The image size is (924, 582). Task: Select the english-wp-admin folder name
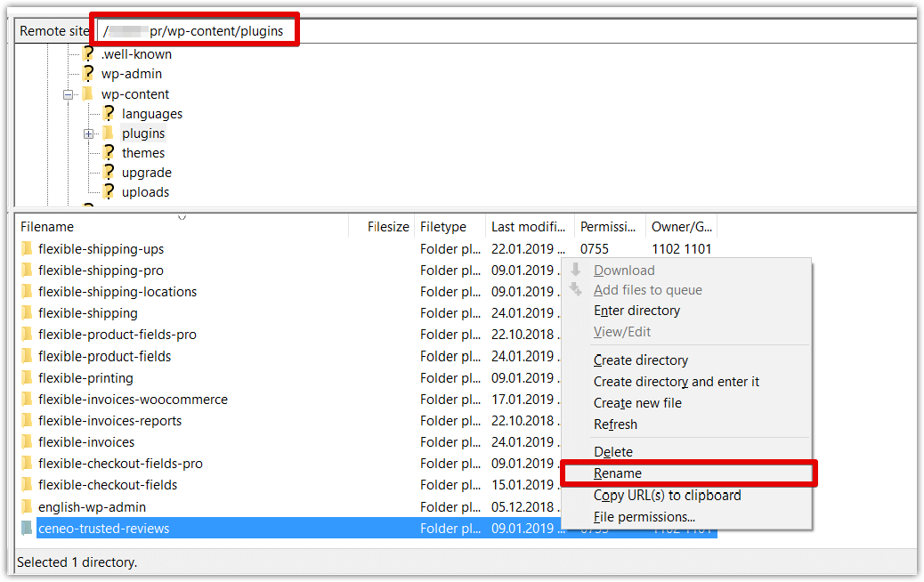92,507
